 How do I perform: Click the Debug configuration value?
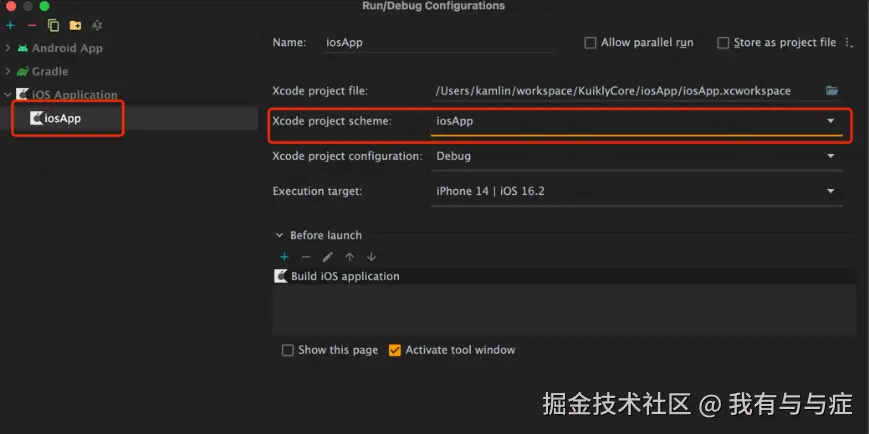point(454,156)
